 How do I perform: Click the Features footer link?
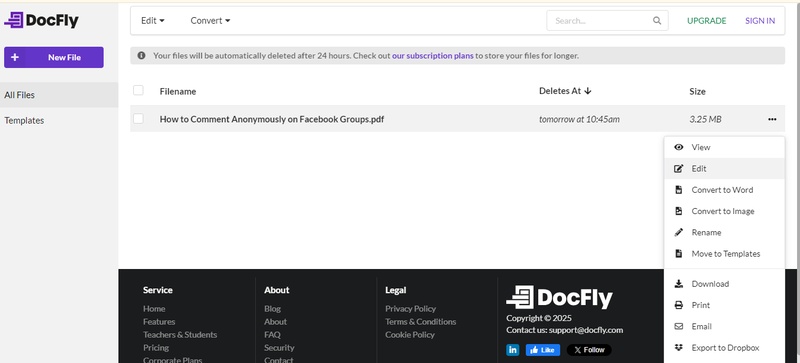(x=159, y=322)
